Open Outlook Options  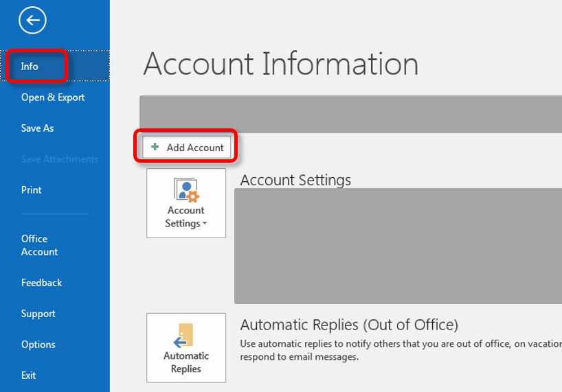(x=38, y=345)
